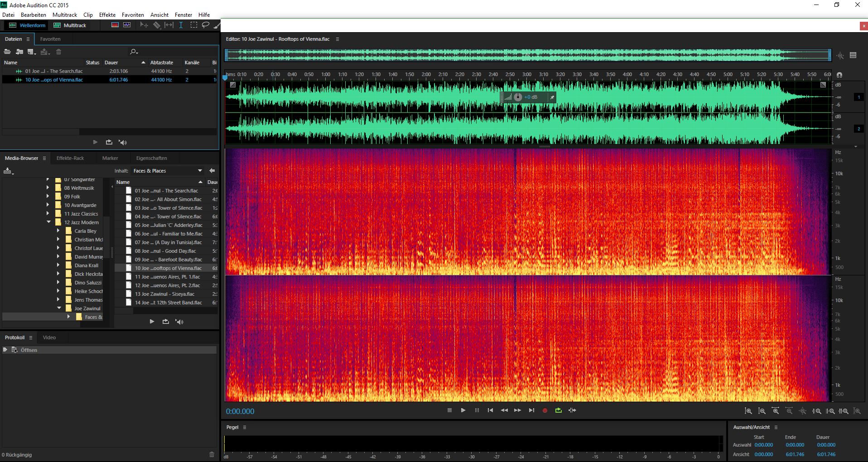Select 01 Joe The Search.flac in Dateien
Viewport: 868px width, 462px height.
53,71
